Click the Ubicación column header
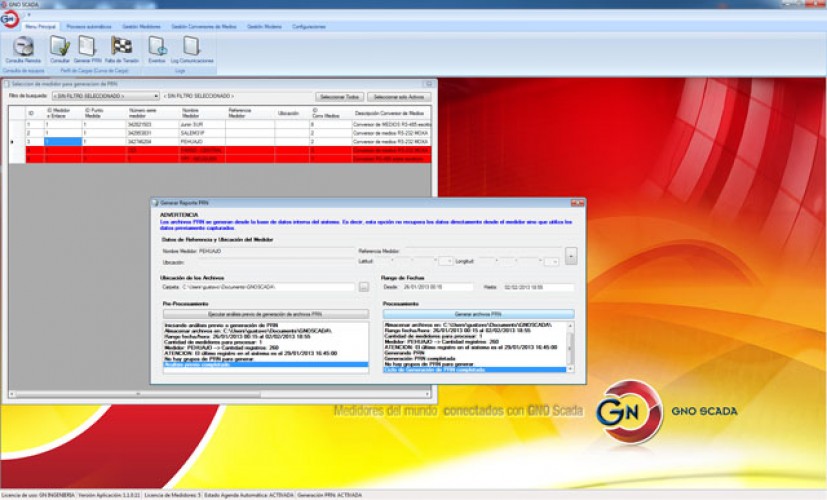Screen dimensions: 827x500 pos(292,113)
